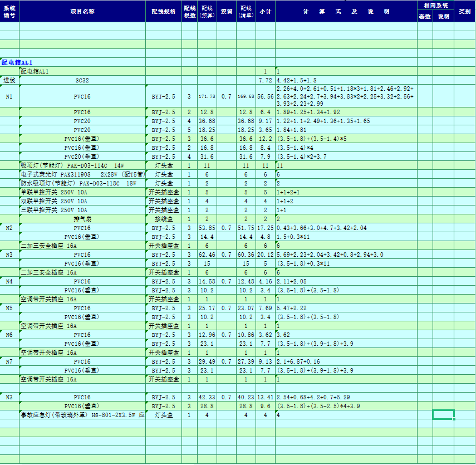Select the 类别 column header
This screenshot has height=465, width=476.
point(464,11)
